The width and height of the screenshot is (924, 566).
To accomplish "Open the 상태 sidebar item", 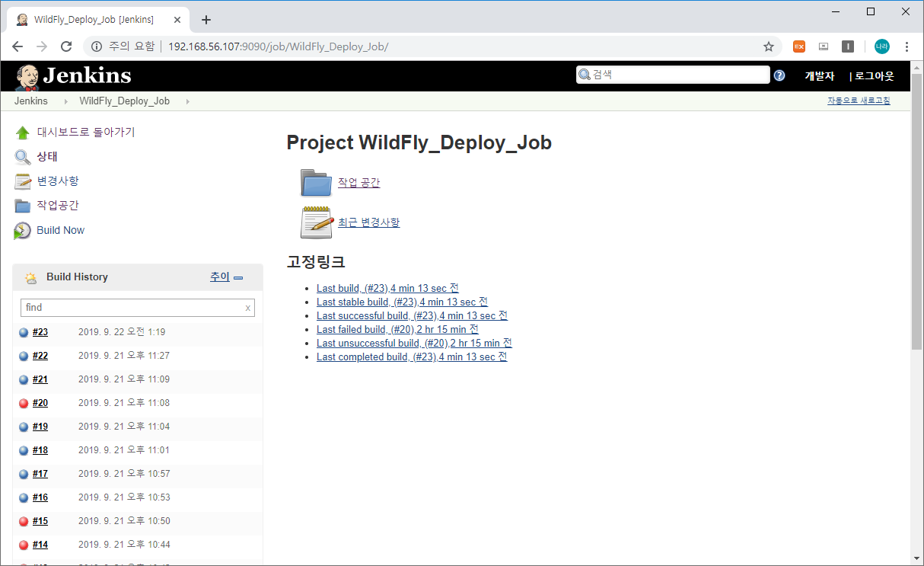I will tap(47, 157).
